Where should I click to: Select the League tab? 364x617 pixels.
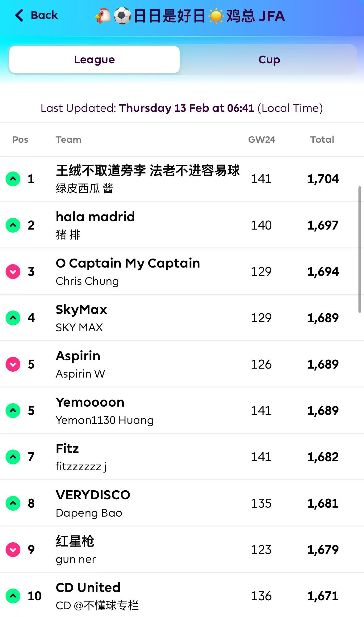[x=94, y=60]
